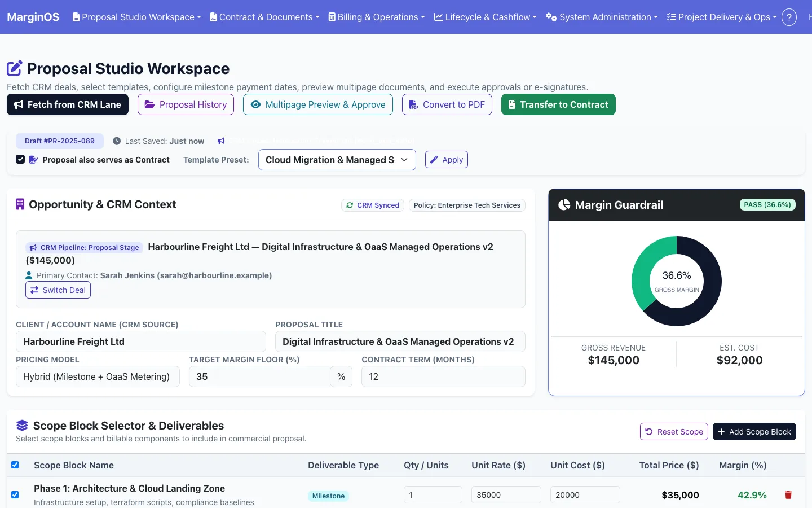The height and width of the screenshot is (508, 812).
Task: Expand Billing & Operations menu
Action: 377,17
